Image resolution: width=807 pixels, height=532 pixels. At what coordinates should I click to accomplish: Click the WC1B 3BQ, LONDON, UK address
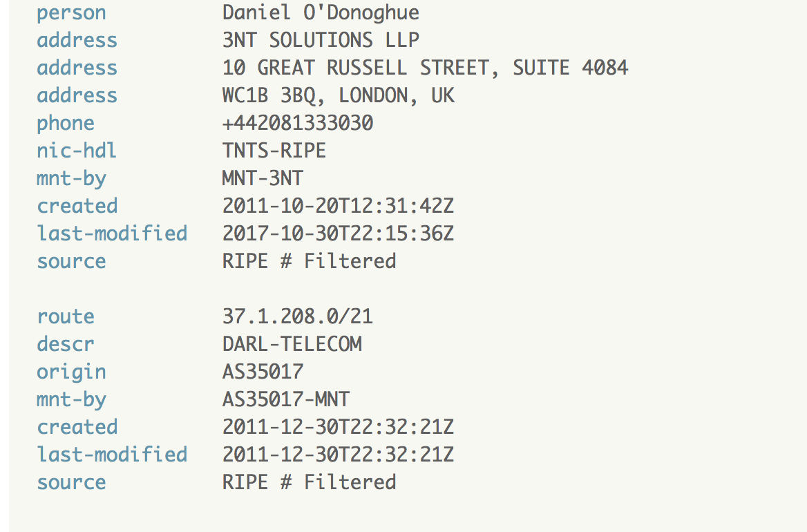(x=338, y=95)
